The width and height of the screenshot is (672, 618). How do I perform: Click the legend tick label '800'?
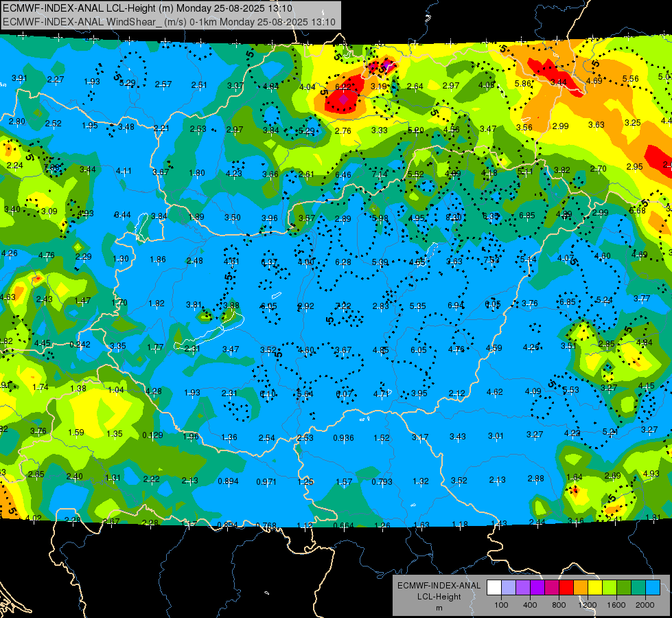click(x=559, y=605)
